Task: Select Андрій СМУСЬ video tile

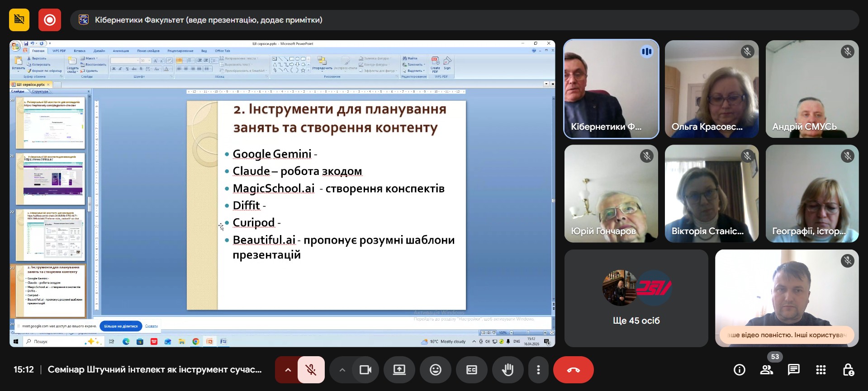Action: pos(812,89)
